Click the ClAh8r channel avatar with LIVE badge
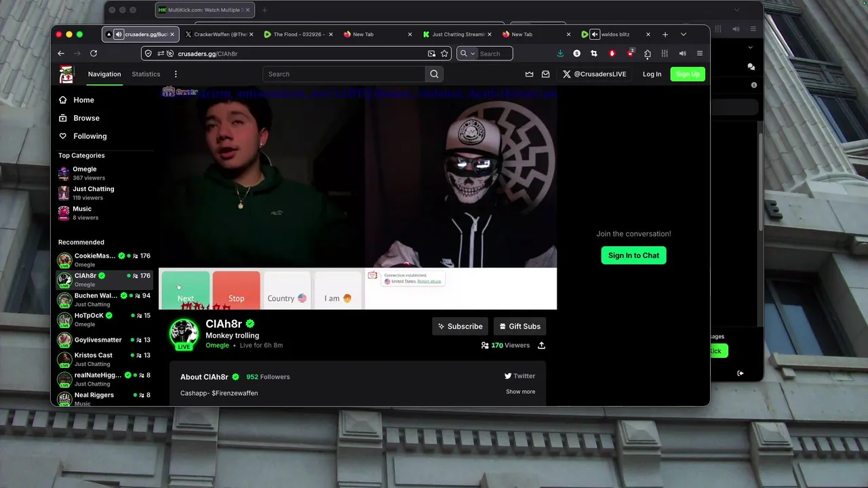 (184, 334)
